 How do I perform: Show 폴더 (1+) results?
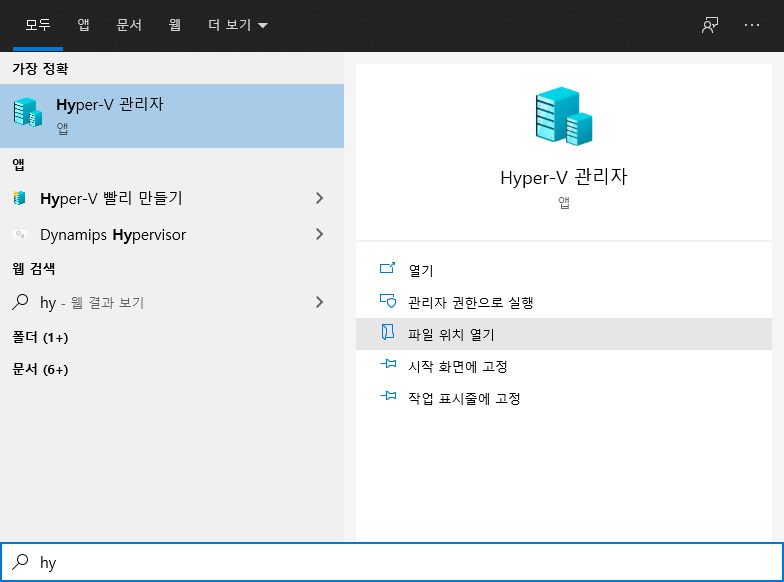click(x=40, y=338)
